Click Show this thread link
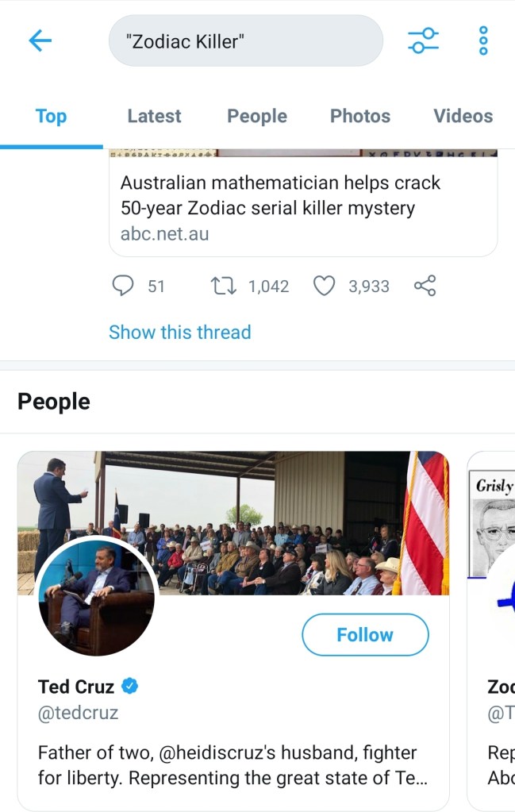The image size is (515, 812). tap(179, 332)
